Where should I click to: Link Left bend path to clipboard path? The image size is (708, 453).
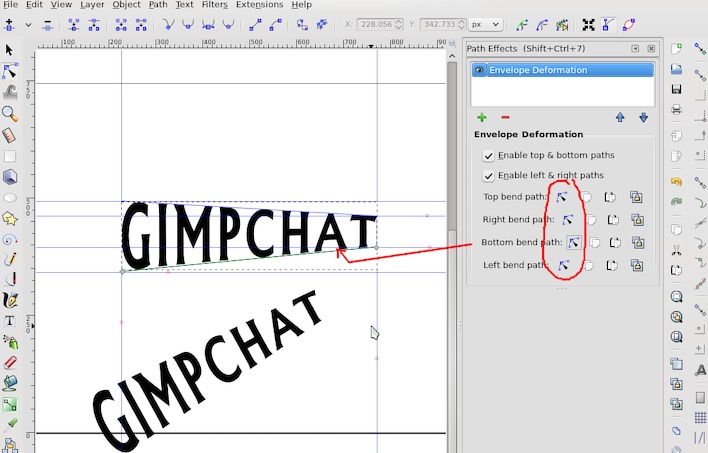coord(637,266)
